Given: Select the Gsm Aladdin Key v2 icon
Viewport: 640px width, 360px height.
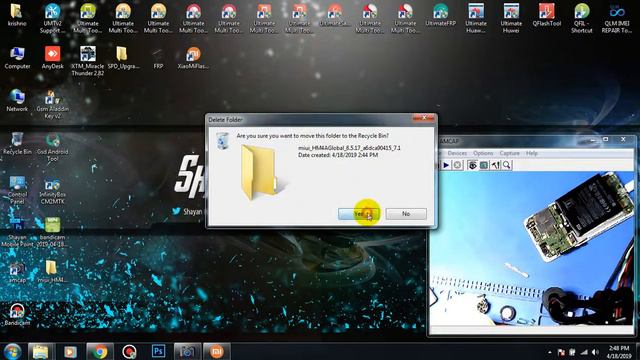Looking at the screenshot, I should click(x=52, y=104).
